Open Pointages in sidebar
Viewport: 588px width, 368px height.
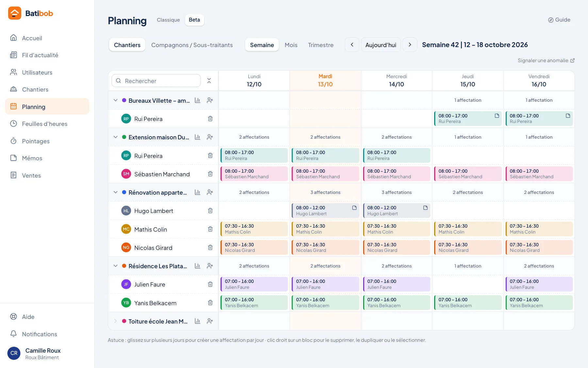(x=47, y=141)
